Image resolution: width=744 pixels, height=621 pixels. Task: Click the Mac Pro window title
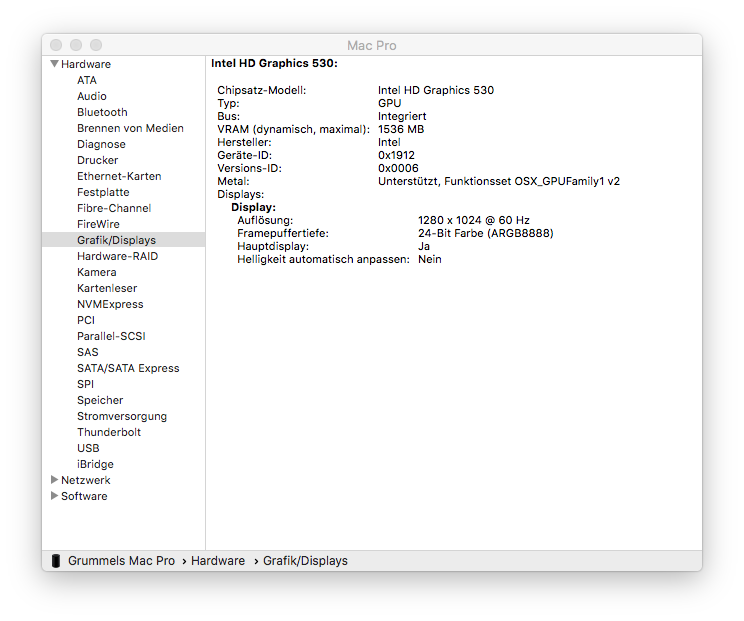click(372, 46)
